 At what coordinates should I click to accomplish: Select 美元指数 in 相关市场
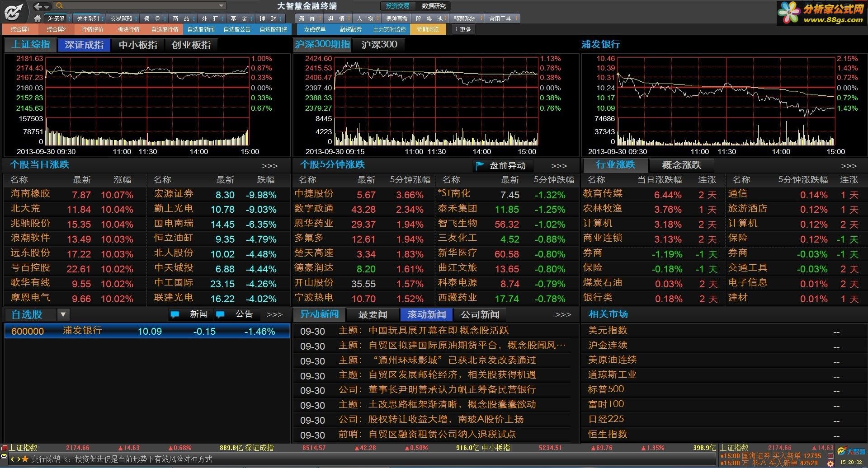click(x=608, y=331)
